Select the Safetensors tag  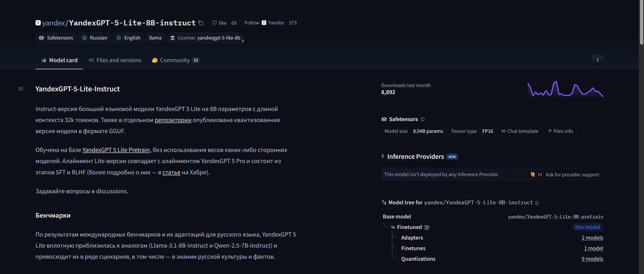pyautogui.click(x=56, y=38)
